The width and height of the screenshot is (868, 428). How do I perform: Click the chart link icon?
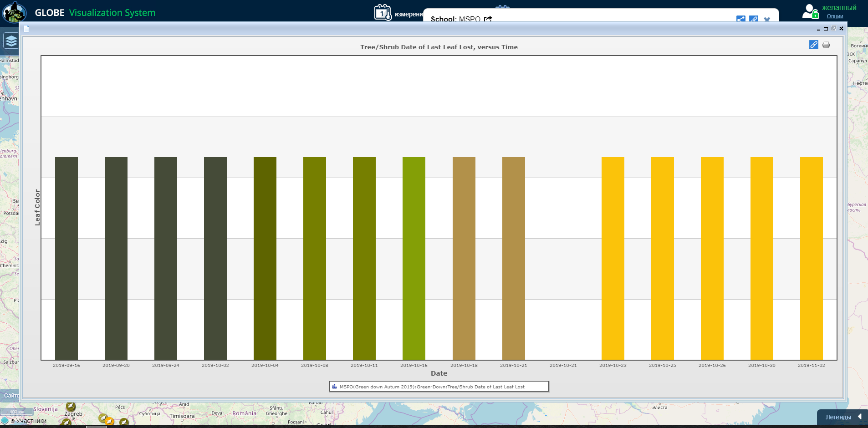click(813, 45)
